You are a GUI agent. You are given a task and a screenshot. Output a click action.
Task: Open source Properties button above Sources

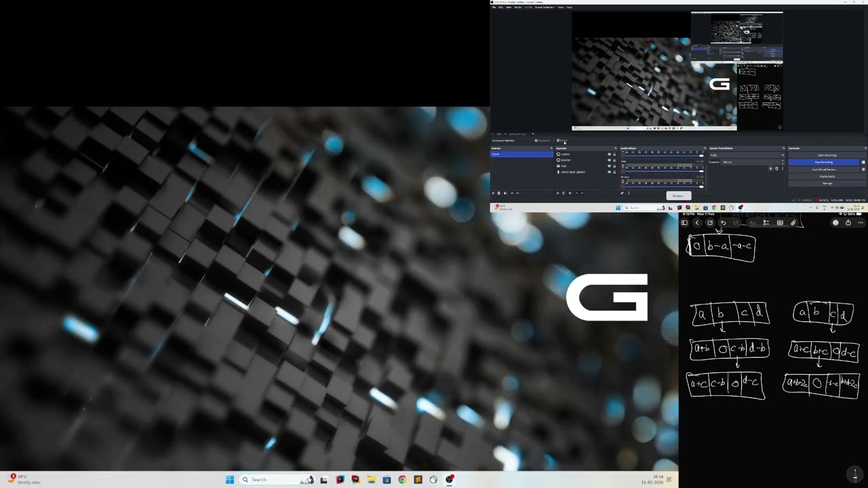(542, 140)
